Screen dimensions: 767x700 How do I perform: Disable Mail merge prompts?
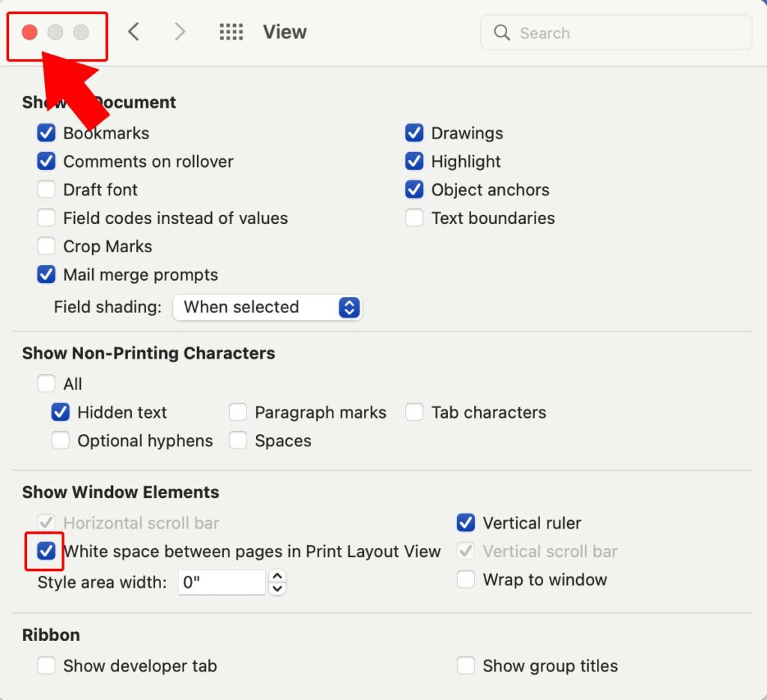[x=46, y=275]
